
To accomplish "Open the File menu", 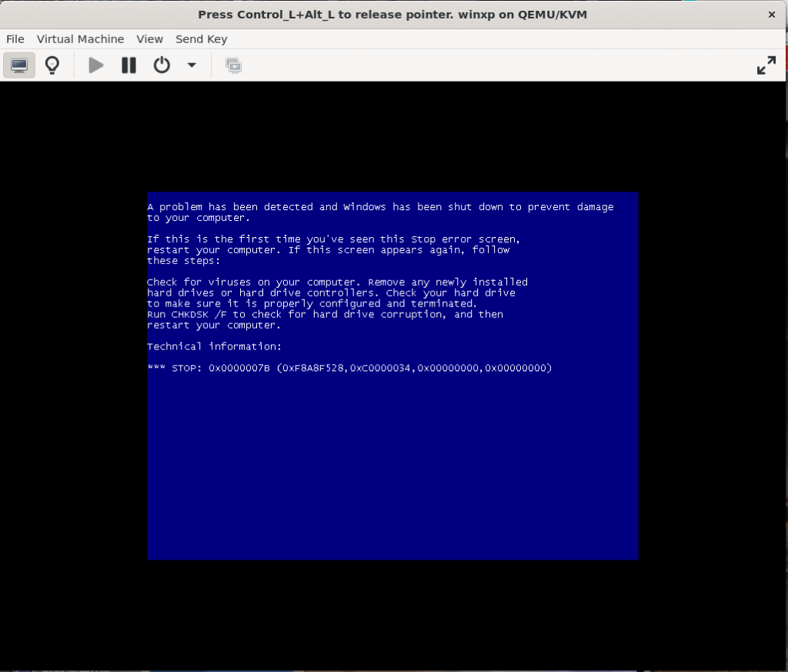I will point(15,39).
